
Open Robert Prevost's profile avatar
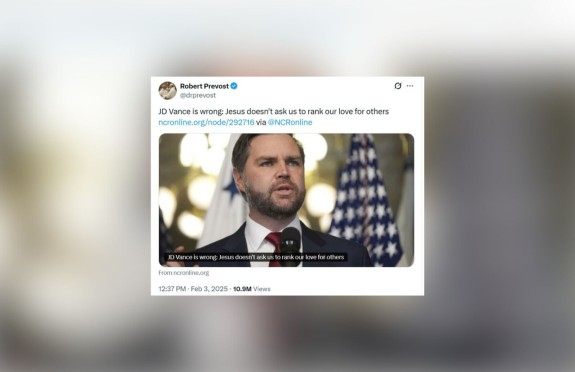point(168,90)
